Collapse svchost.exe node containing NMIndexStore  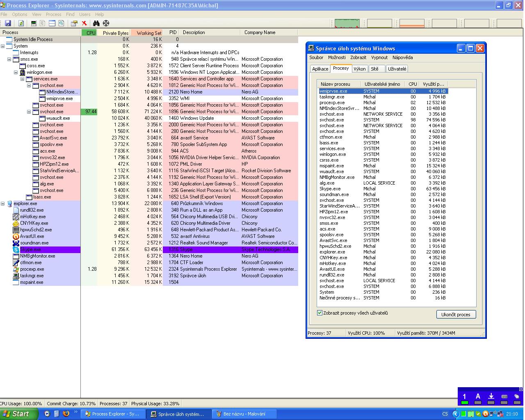(x=29, y=85)
